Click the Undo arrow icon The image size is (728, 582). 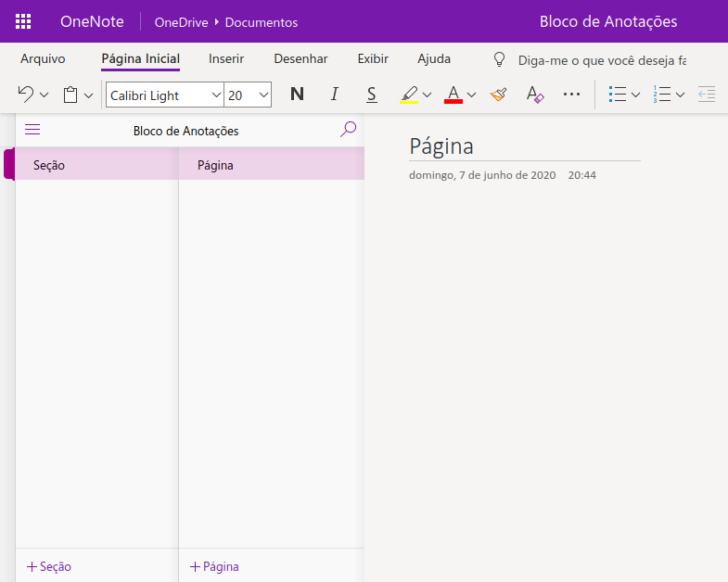pyautogui.click(x=26, y=95)
